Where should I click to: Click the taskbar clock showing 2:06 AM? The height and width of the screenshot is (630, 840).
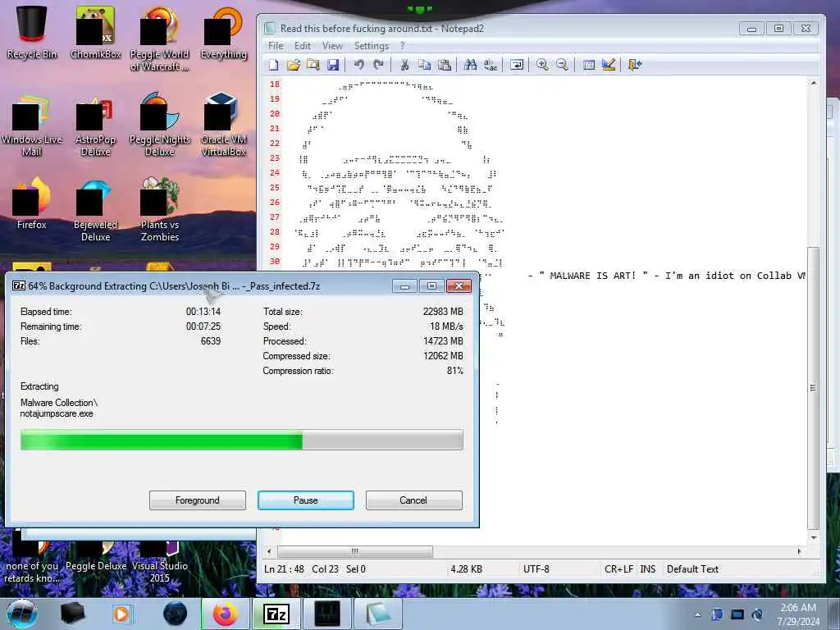click(798, 614)
